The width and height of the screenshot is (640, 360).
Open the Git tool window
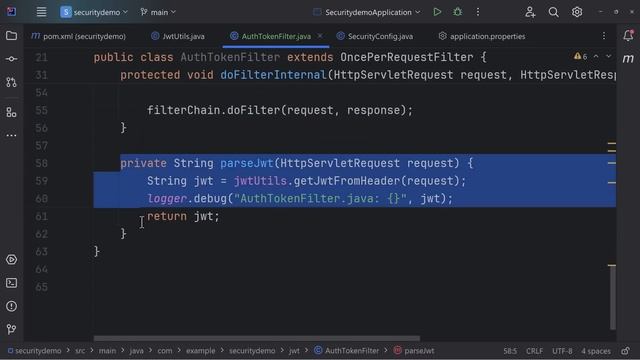(11, 329)
